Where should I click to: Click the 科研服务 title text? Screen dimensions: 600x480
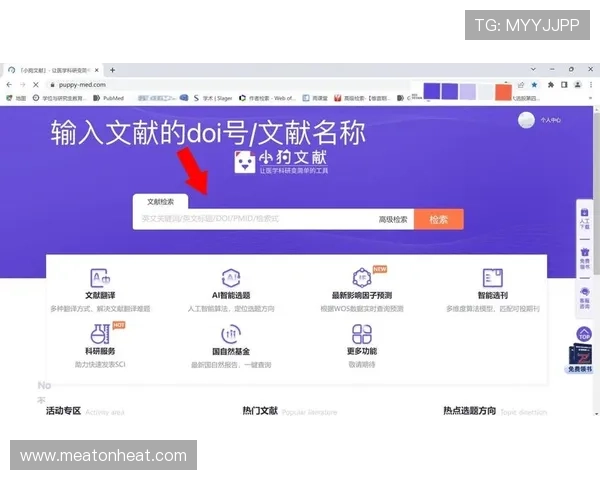click(x=100, y=351)
